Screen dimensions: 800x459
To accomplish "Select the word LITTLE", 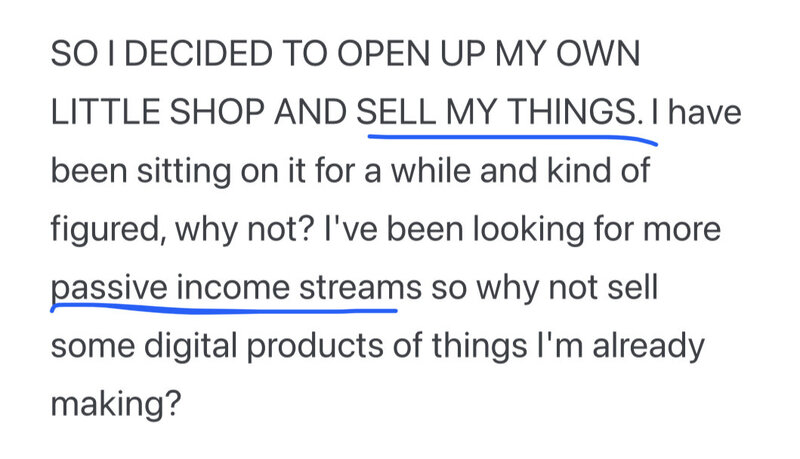I will point(105,112).
